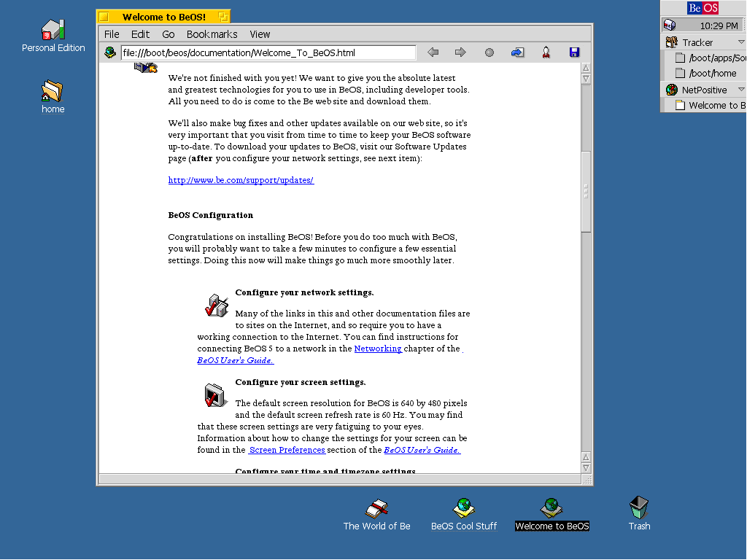This screenshot has height=560, width=747.
Task: Open the Screen Preferences link
Action: 287,450
